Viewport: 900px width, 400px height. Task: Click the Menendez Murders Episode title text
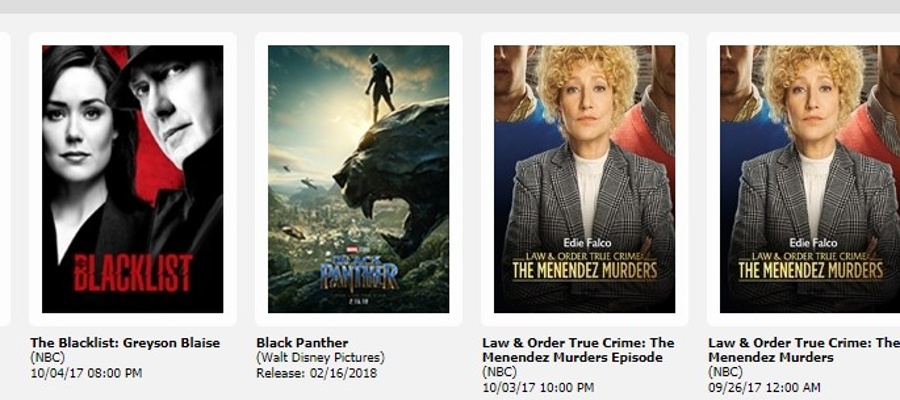pyautogui.click(x=578, y=350)
